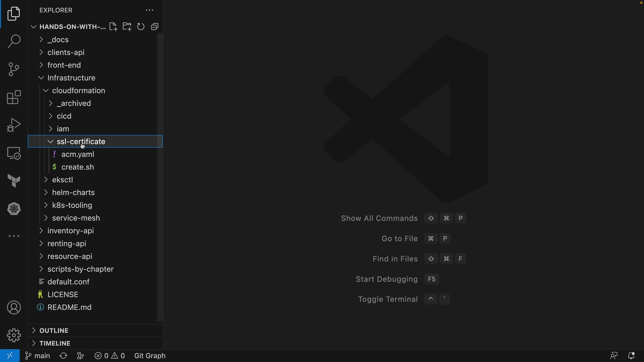Expand the eksctl folder
The width and height of the screenshot is (644, 362).
(62, 180)
